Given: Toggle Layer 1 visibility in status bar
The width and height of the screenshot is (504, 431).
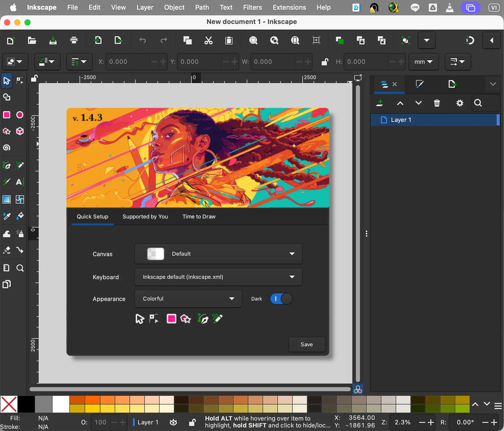Looking at the screenshot, I should pyautogui.click(x=173, y=422).
